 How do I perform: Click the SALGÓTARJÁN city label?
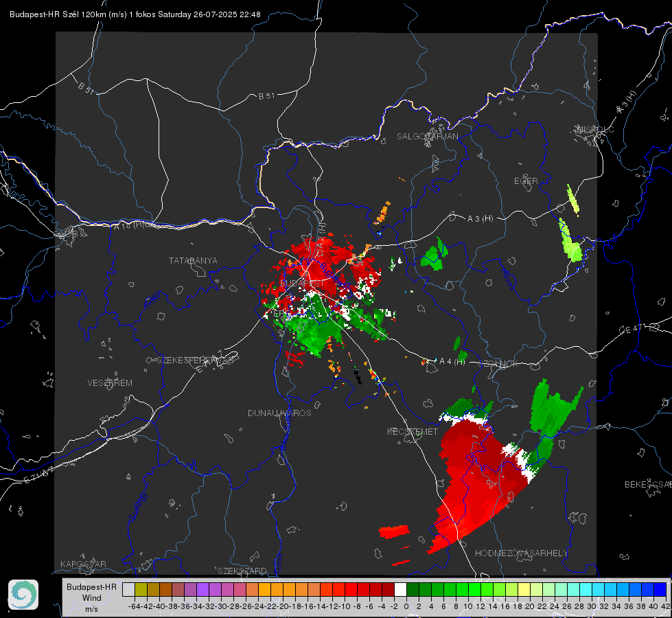[x=427, y=137]
